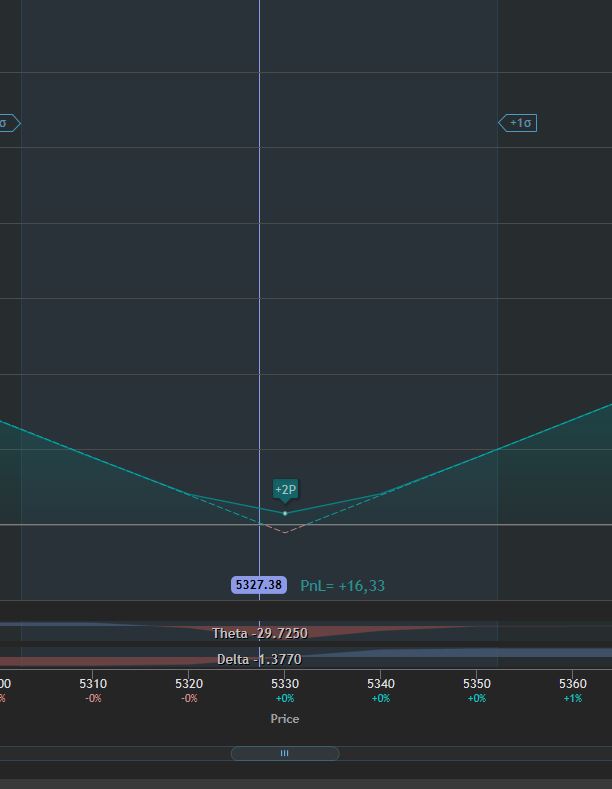Click the payoff curve vertex dot
The height and width of the screenshot is (789, 612).
point(285,513)
